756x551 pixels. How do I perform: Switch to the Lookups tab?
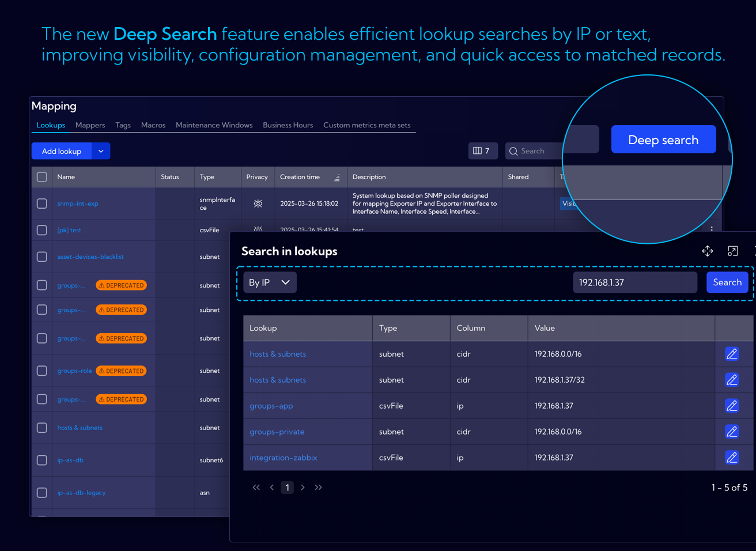point(51,125)
